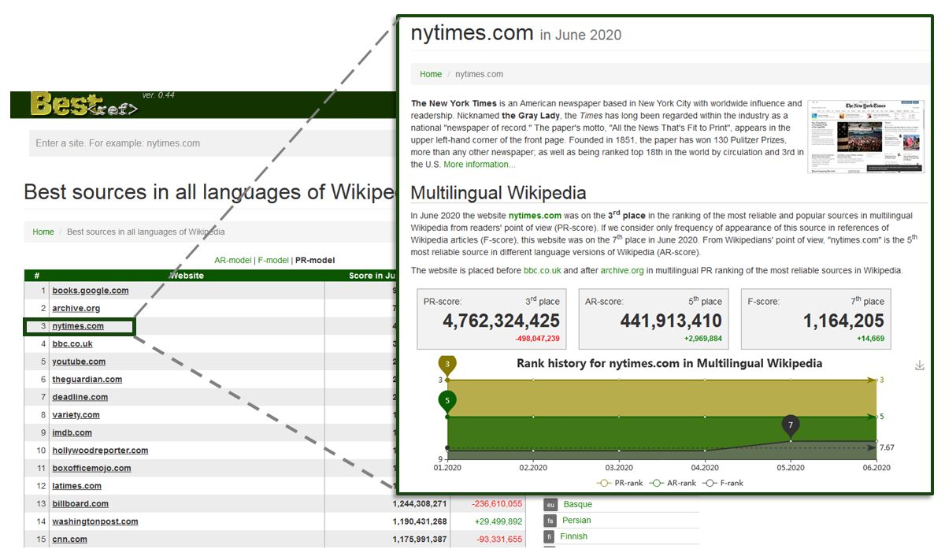The width and height of the screenshot is (945, 560).
Task: Open hollywoodreporter.com in the ranking table
Action: tap(100, 451)
